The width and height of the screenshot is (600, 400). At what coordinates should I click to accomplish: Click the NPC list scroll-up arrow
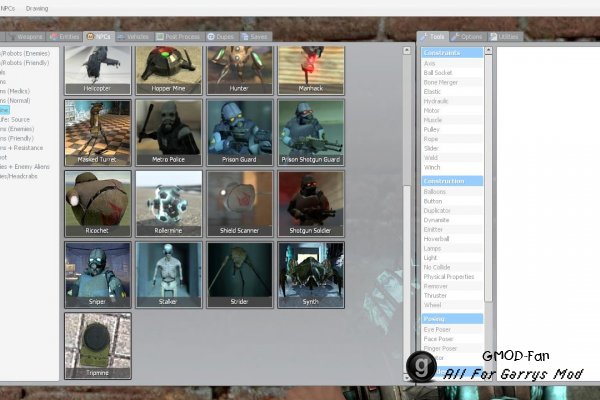[407, 50]
